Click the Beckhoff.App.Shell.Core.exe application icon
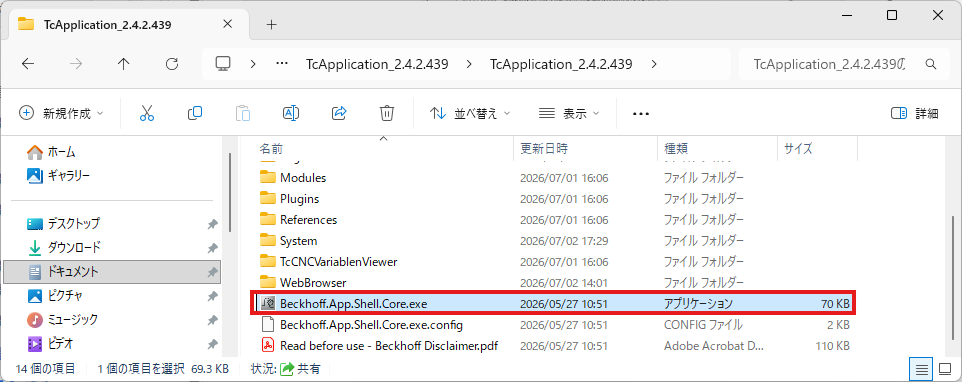 tap(267, 304)
